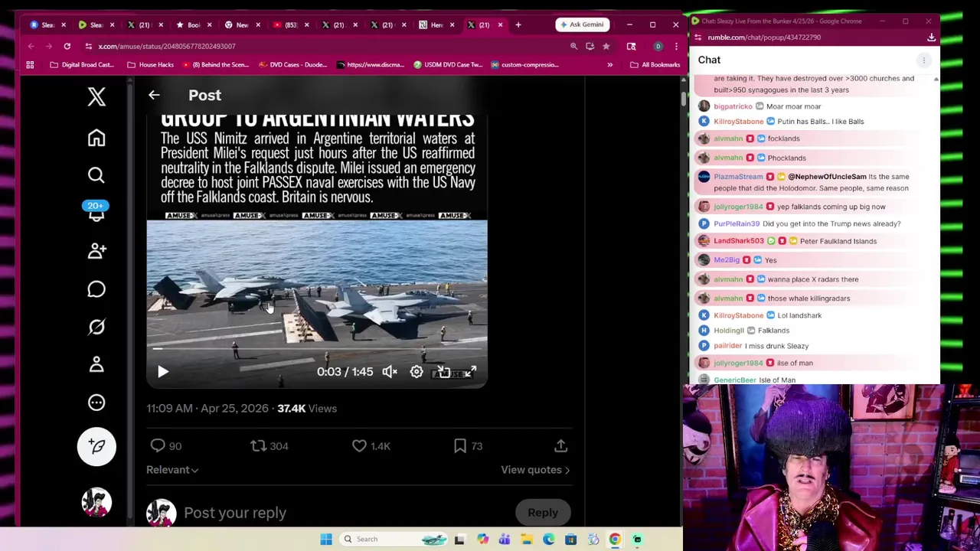
Task: Click Ask Gemini button
Action: coord(582,24)
